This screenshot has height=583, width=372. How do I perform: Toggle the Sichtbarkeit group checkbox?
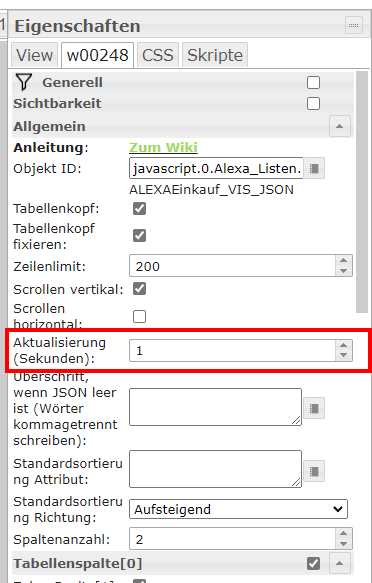[x=313, y=103]
